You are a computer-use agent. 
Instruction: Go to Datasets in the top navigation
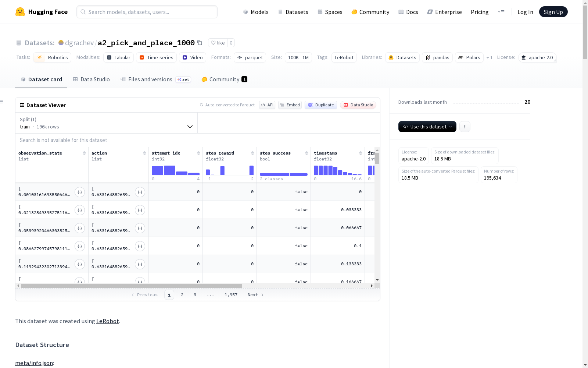pyautogui.click(x=293, y=12)
